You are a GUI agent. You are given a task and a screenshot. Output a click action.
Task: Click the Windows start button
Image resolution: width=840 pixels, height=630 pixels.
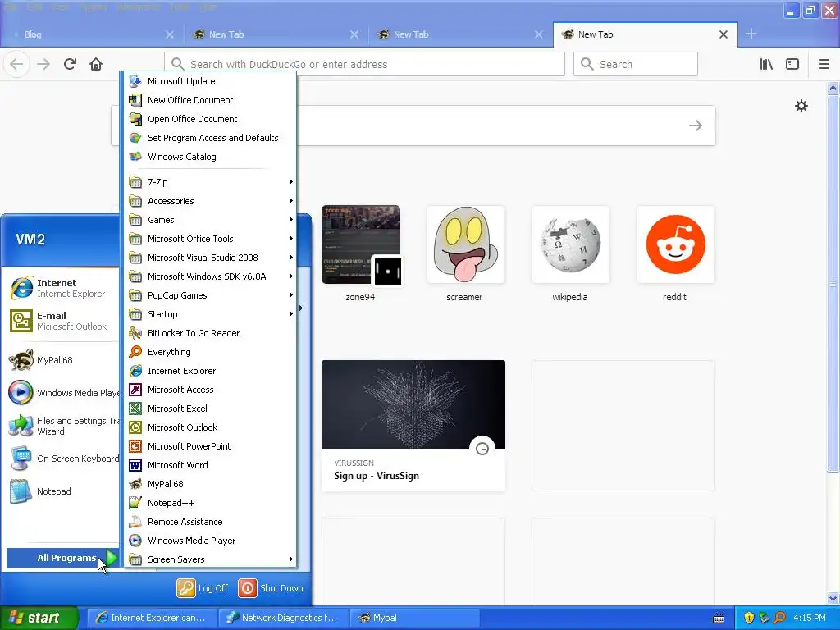coord(39,618)
